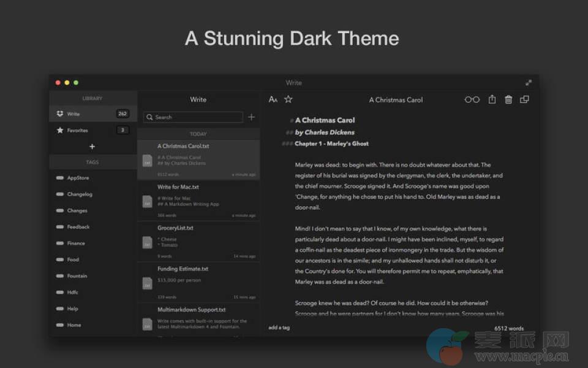Select the AppStore tag
This screenshot has width=588, height=368.
[78, 178]
